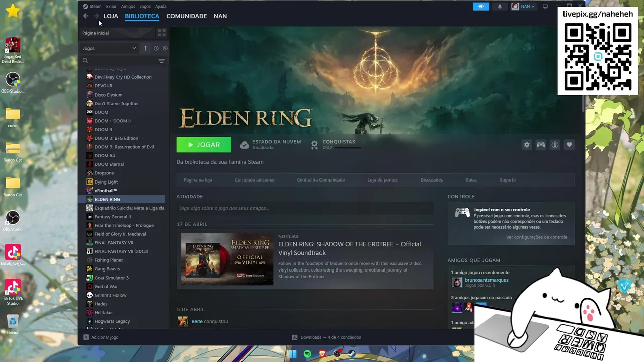Image resolution: width=644 pixels, height=362 pixels.
Task: Open the Guias tab
Action: [x=471, y=179]
